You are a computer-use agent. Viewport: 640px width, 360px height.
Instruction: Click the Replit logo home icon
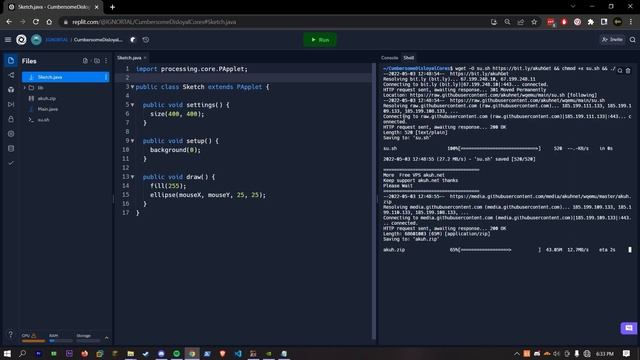click(x=21, y=40)
